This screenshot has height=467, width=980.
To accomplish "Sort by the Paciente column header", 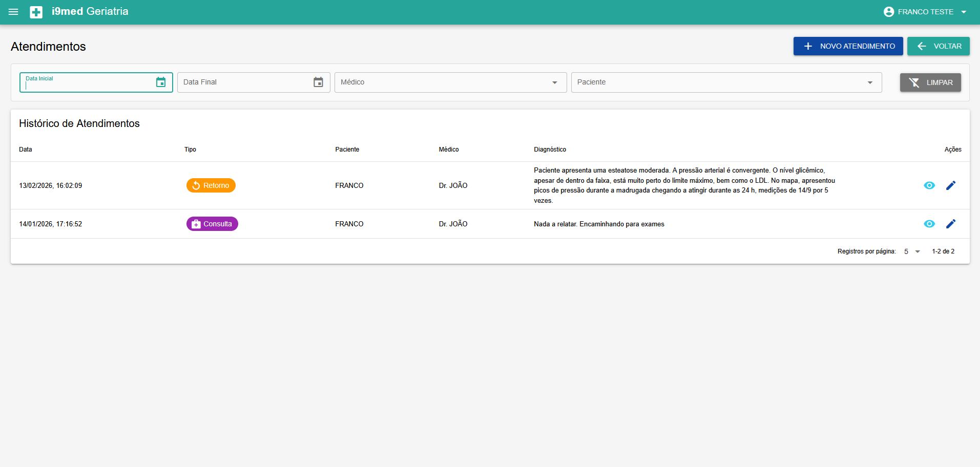I will [347, 150].
